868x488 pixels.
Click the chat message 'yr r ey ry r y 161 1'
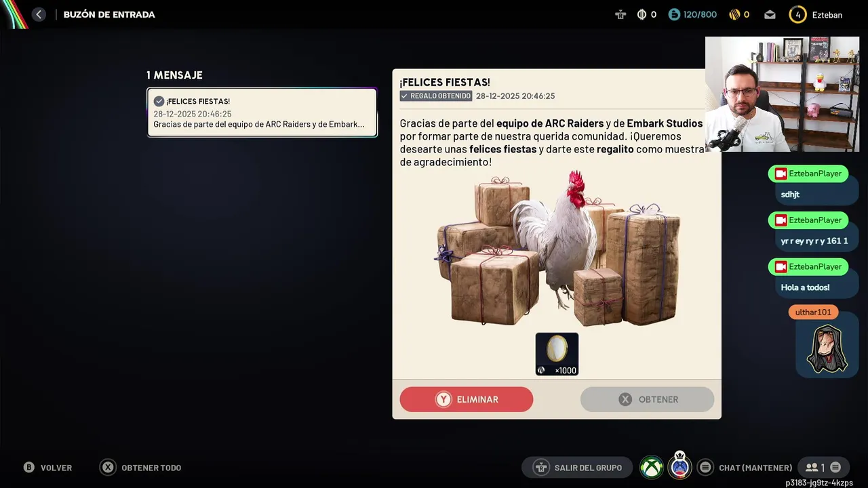point(814,241)
